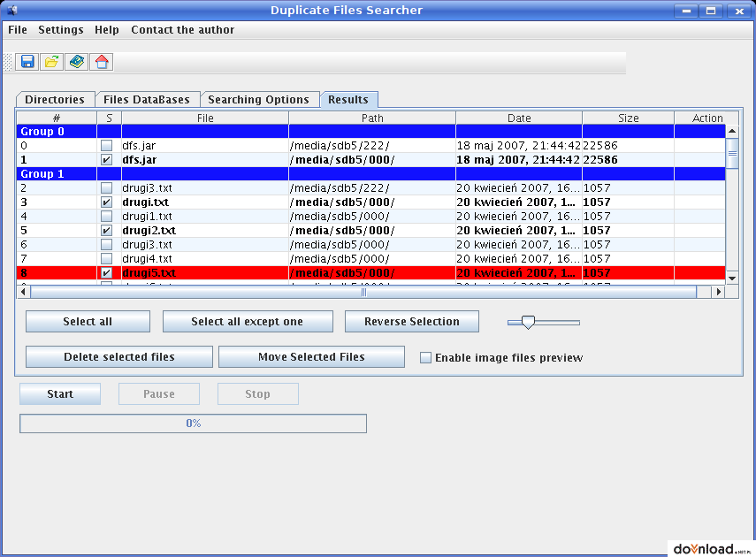Click the Path column header
Viewport: 756px width, 557px height.
[x=372, y=118]
